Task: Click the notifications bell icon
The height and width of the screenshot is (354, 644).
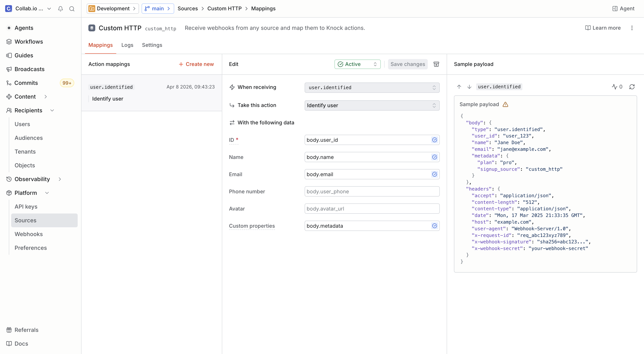Action: (60, 9)
